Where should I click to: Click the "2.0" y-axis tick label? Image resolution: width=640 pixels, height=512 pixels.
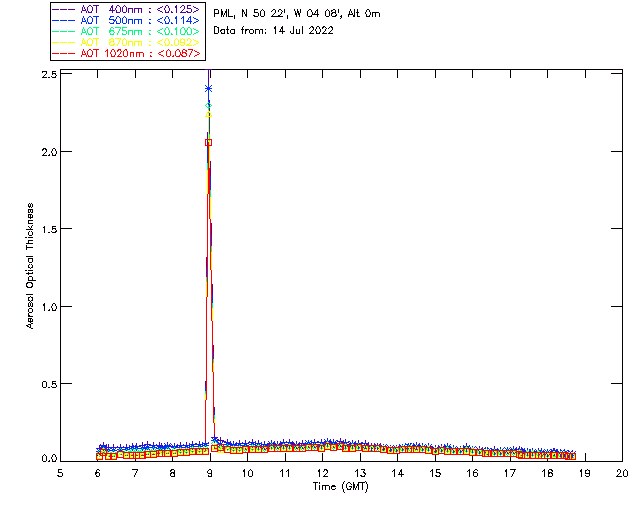click(x=49, y=152)
